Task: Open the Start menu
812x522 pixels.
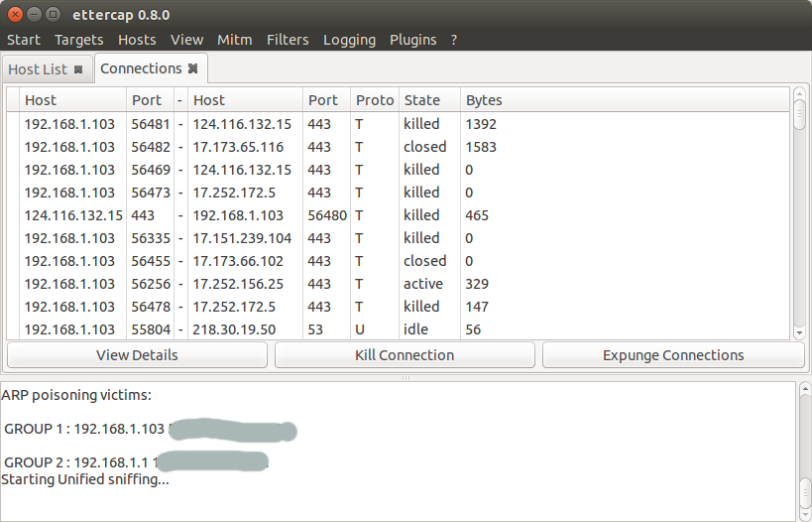Action: [24, 40]
